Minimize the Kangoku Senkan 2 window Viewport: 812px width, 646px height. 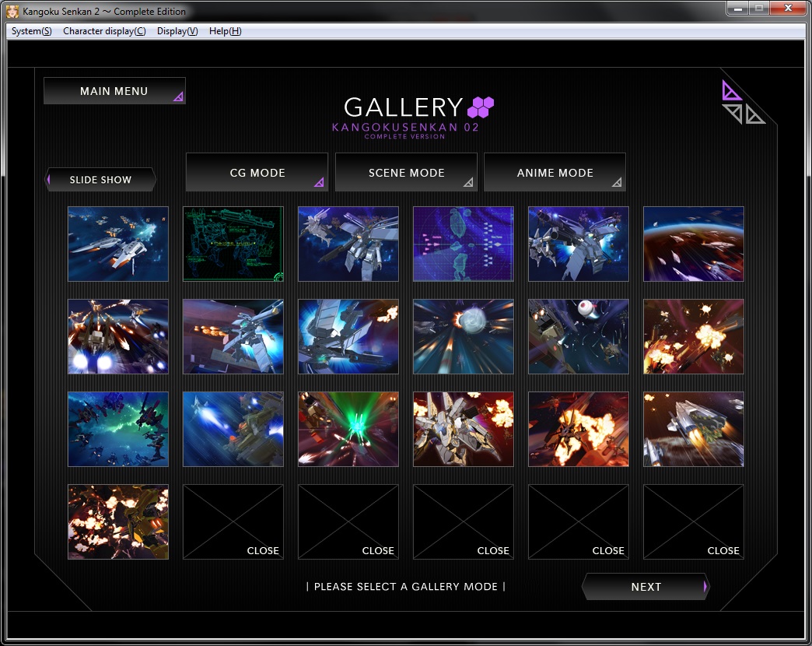tap(738, 9)
